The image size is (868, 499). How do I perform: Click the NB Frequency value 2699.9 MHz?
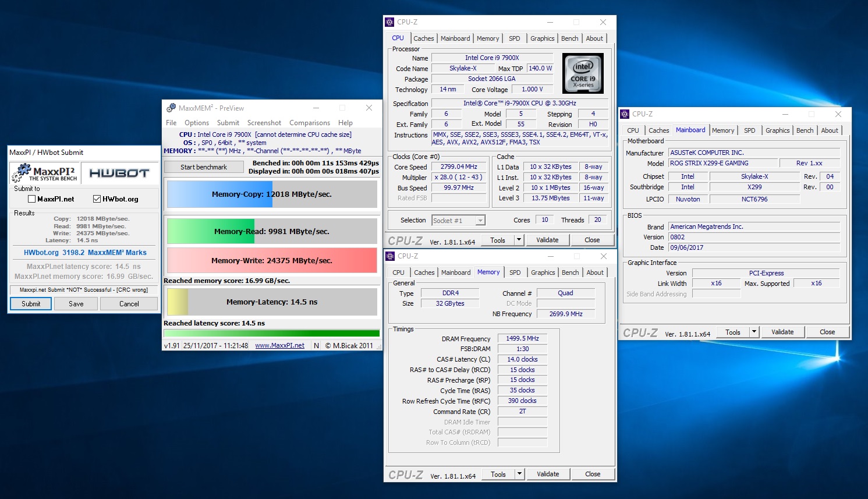pos(565,314)
